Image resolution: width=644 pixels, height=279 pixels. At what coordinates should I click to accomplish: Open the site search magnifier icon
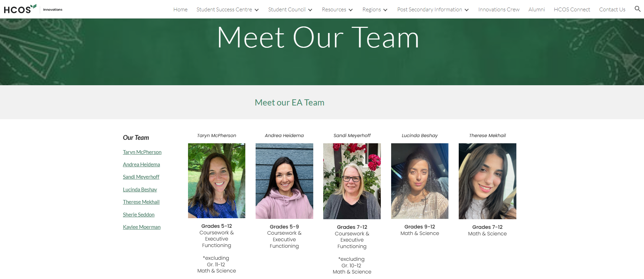pos(637,9)
